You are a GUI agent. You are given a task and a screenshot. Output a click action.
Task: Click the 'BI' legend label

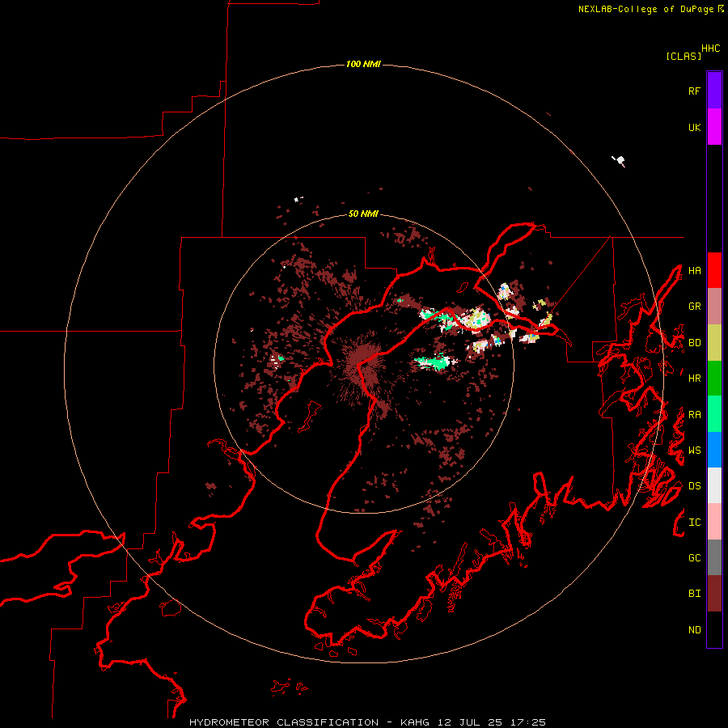tap(694, 594)
